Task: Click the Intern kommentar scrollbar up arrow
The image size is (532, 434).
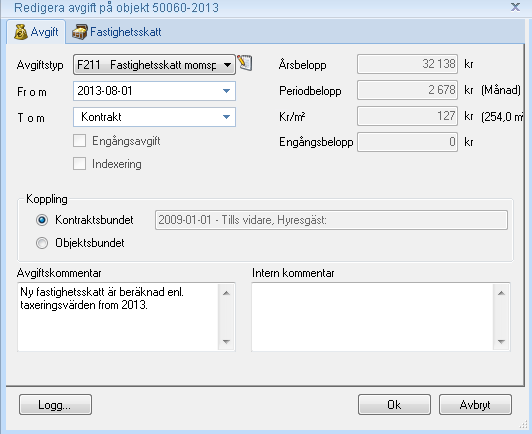Action: click(x=501, y=293)
